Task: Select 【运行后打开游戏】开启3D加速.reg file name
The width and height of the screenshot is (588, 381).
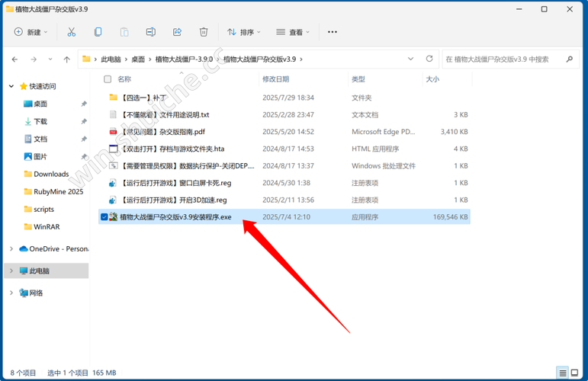Action: click(173, 200)
